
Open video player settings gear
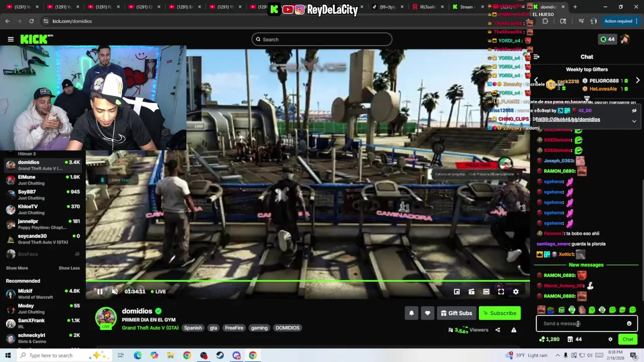[x=516, y=292]
